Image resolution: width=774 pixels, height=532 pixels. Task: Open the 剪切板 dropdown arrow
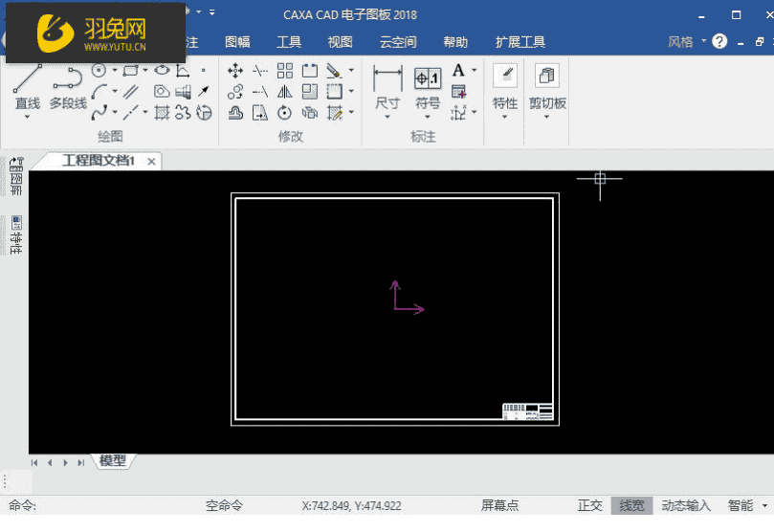[546, 118]
